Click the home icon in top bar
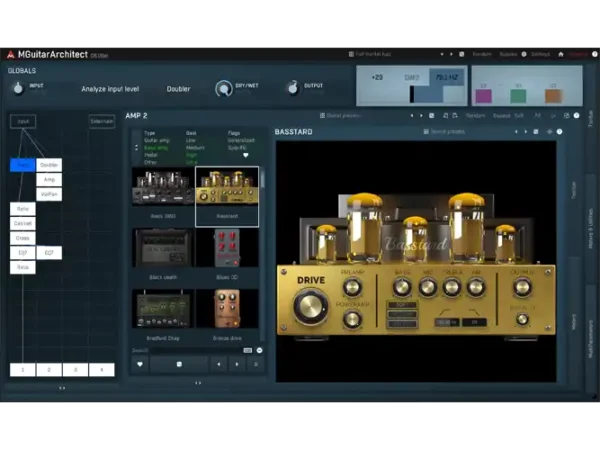600x450 pixels. pos(561,54)
